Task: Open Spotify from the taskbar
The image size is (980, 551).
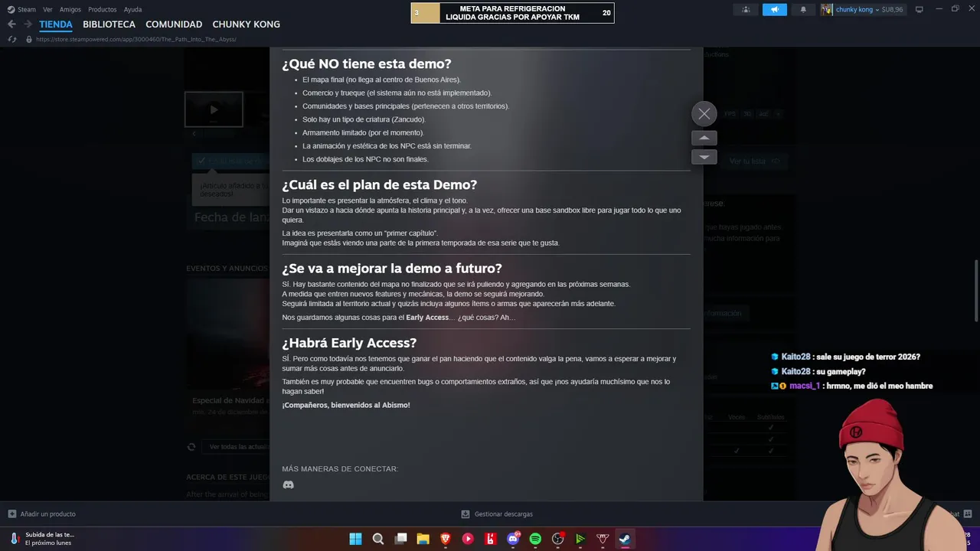Action: (535, 539)
